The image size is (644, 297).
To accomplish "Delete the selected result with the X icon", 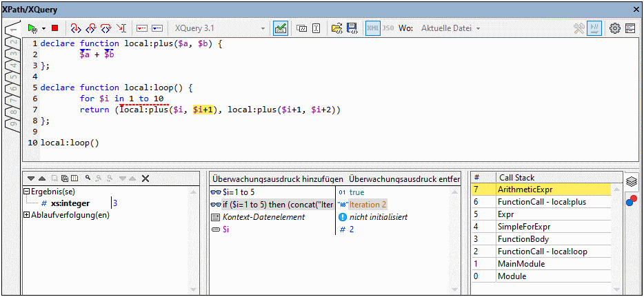I will [145, 178].
